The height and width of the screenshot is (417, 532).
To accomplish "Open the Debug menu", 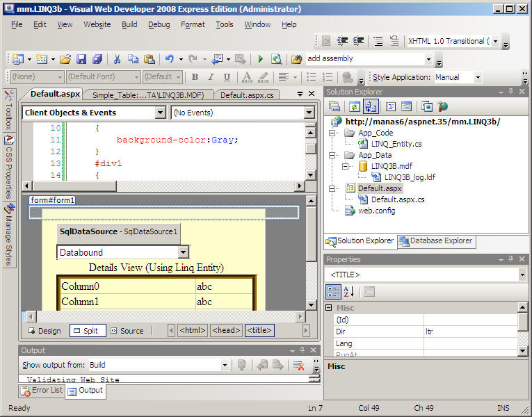I will [159, 25].
